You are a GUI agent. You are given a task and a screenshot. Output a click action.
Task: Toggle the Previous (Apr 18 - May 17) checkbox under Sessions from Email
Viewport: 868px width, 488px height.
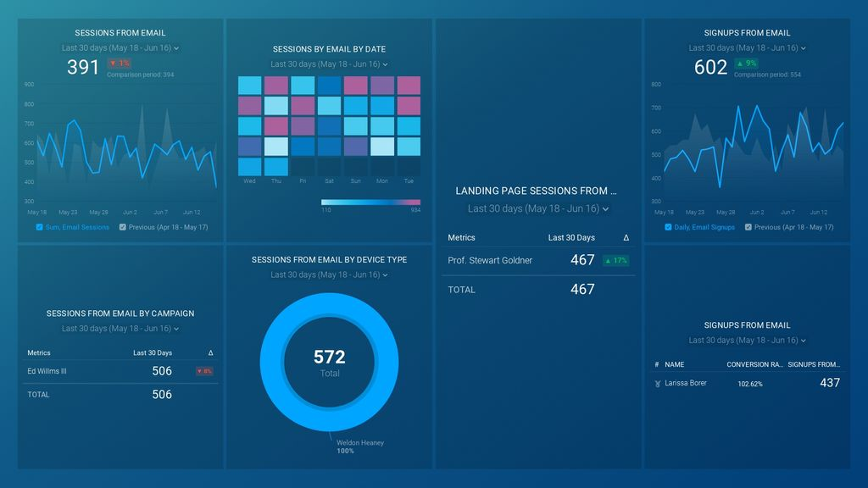point(122,227)
